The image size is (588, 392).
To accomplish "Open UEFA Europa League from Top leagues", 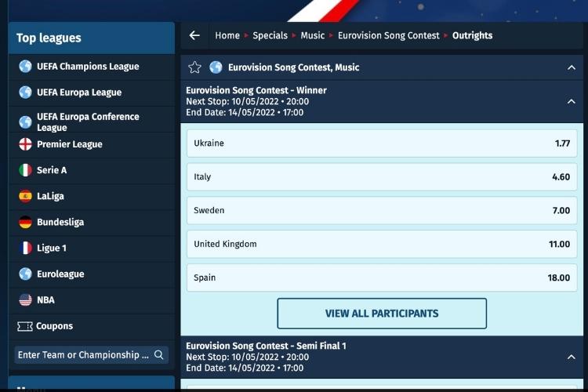I will tap(92, 93).
